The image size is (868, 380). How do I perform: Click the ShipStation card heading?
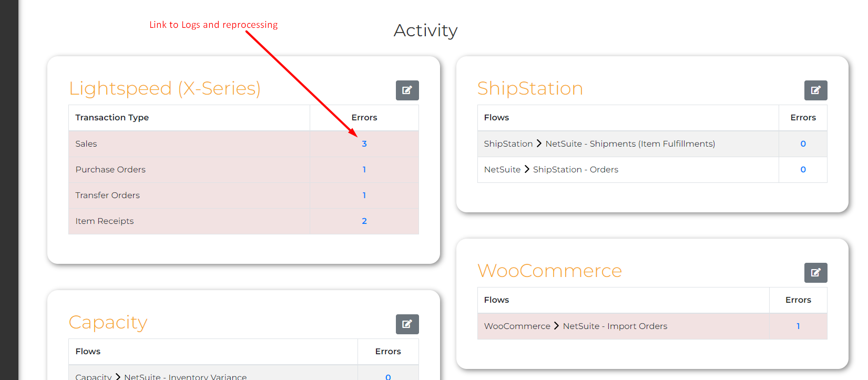(x=530, y=89)
